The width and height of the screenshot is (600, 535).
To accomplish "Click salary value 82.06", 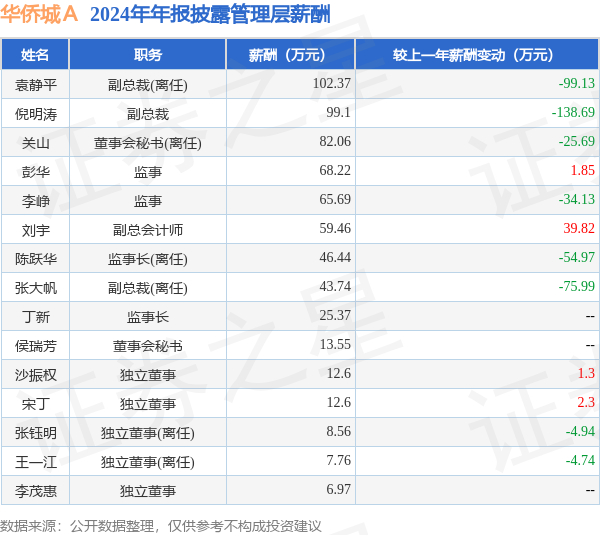I will click(335, 141).
